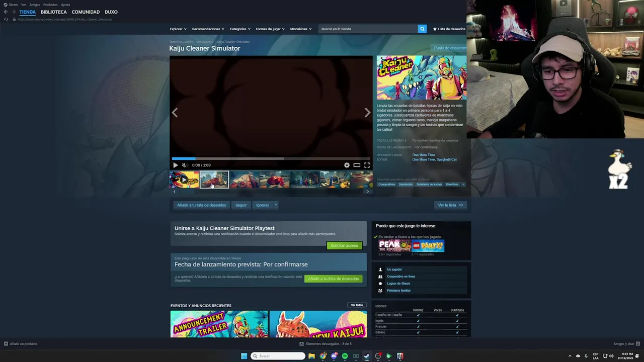Switch to the TIENDA tab
The image size is (644, 362).
click(28, 12)
